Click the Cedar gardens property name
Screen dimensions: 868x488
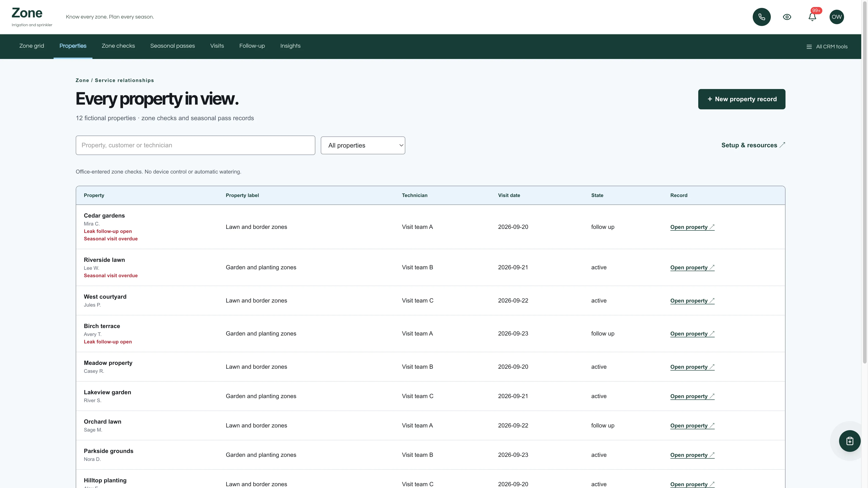click(104, 216)
